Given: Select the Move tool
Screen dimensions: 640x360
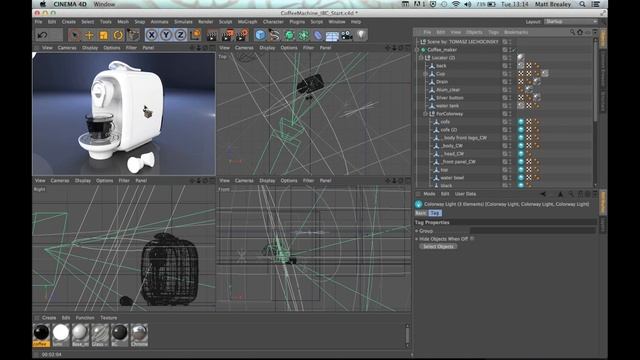Looking at the screenshot, I should [89, 36].
